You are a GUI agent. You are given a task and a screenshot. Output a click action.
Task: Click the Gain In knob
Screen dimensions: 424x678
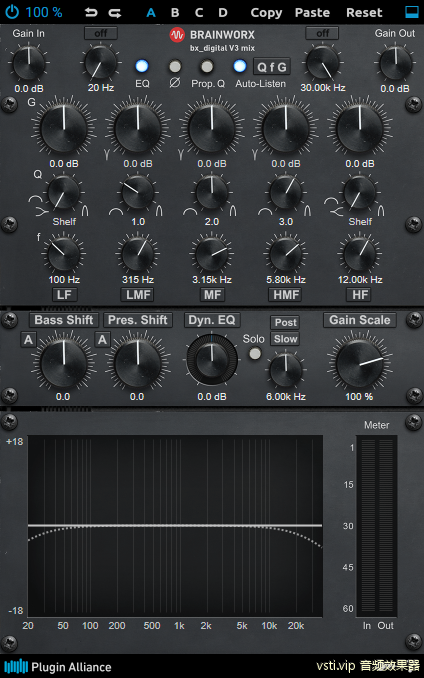coord(29,63)
